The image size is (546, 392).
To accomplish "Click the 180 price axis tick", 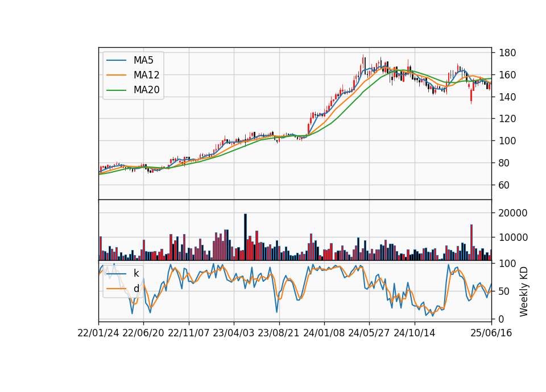I will pos(507,53).
